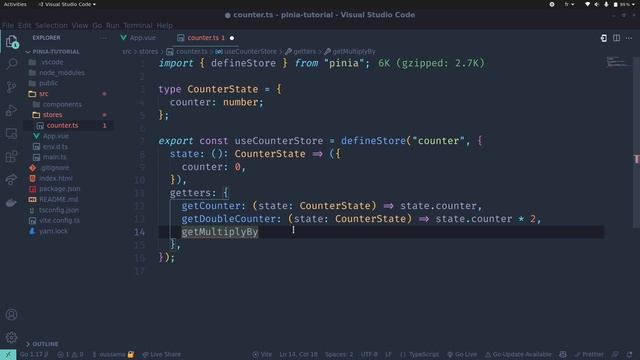
Task: Open App.vue in the file explorer
Action: click(56, 136)
